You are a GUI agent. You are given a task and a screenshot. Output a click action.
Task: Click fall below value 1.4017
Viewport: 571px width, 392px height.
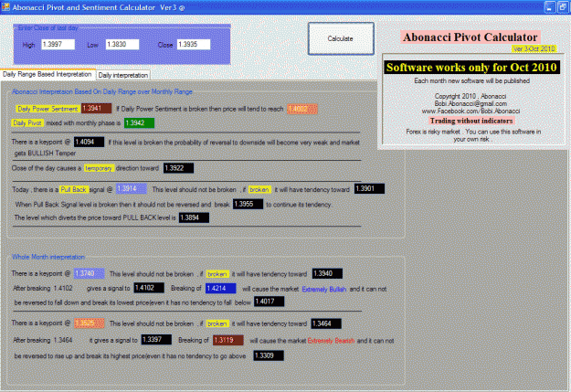click(270, 302)
